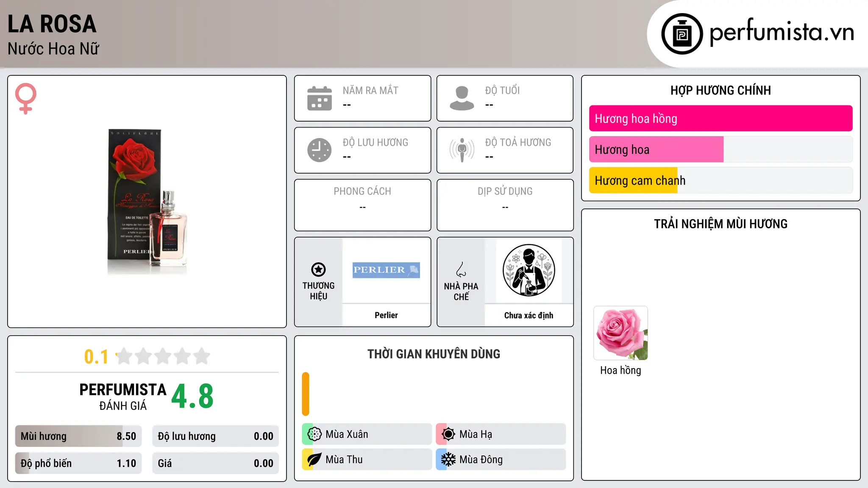868x488 pixels.
Task: Click the orange recommended time bar
Action: click(x=306, y=394)
